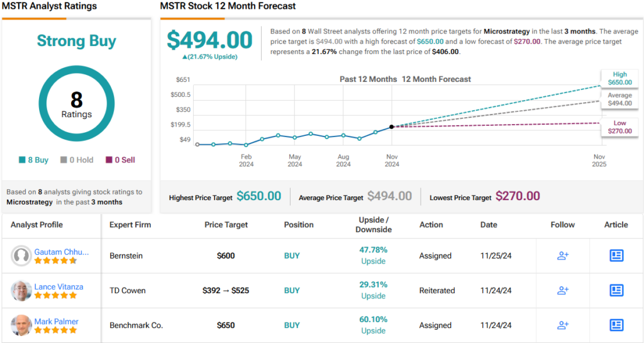Follow analyst Gautam Chhugani icon
Screen dimensions: 644x343
pyautogui.click(x=563, y=256)
